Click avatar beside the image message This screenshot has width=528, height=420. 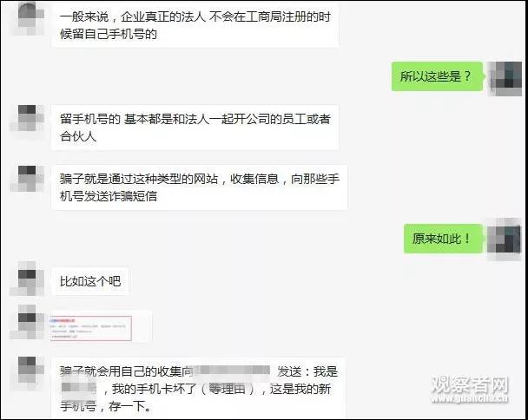click(27, 322)
